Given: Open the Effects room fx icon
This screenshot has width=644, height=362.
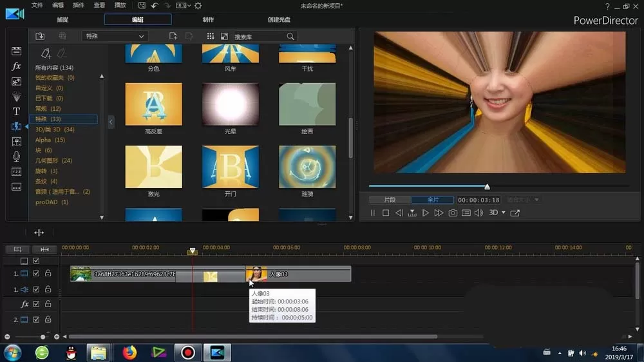Looking at the screenshot, I should click(16, 66).
